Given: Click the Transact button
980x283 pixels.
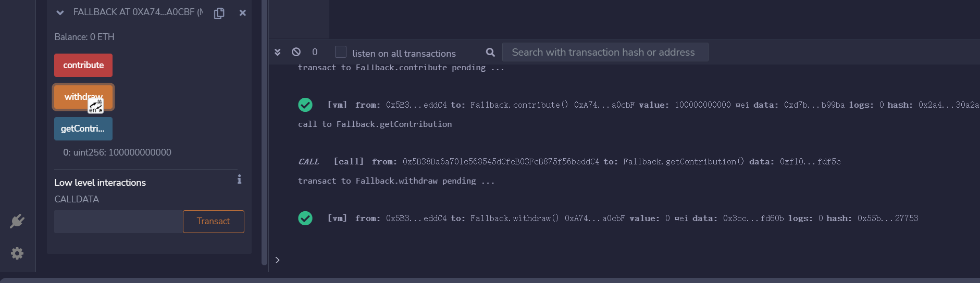Looking at the screenshot, I should click(x=213, y=222).
